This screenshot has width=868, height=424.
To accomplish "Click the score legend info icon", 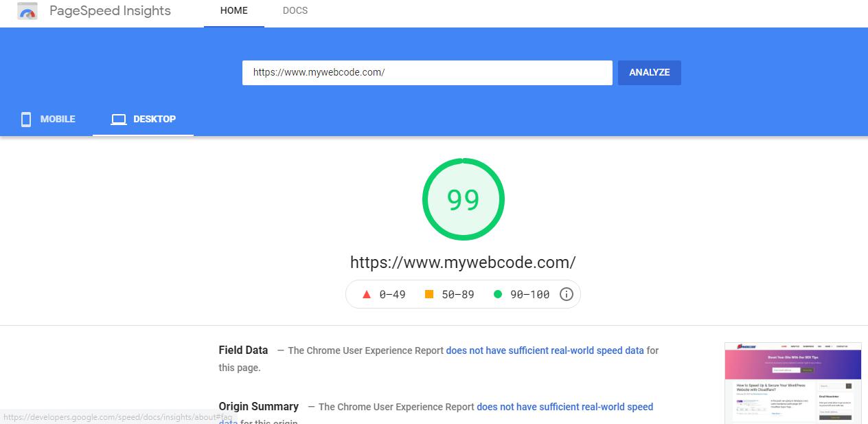I will coord(567,294).
